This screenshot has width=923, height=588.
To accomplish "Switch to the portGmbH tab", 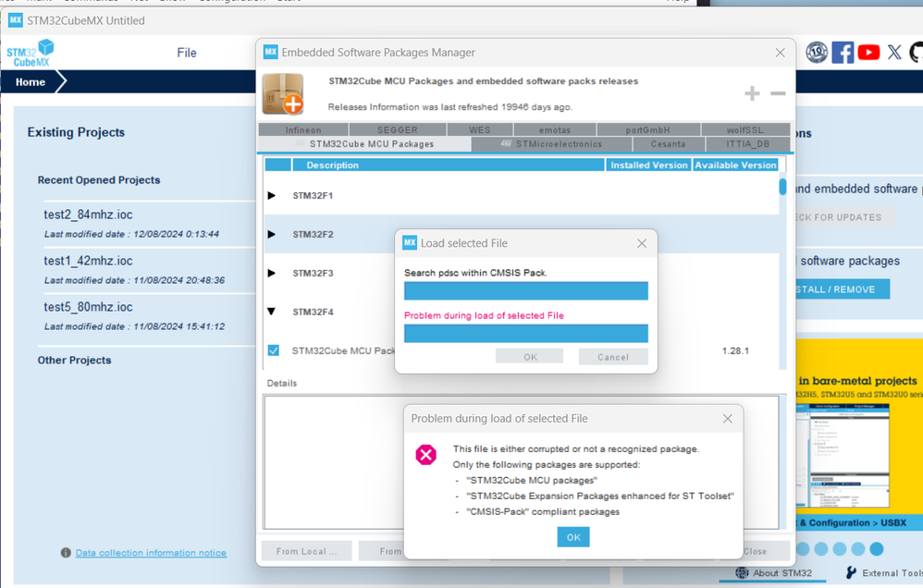I will 648,129.
